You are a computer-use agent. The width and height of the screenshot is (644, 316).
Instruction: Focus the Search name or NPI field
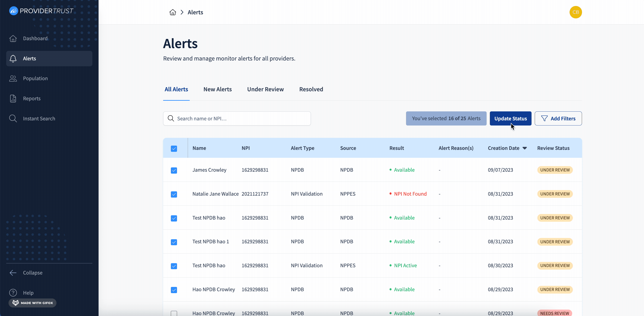237,118
